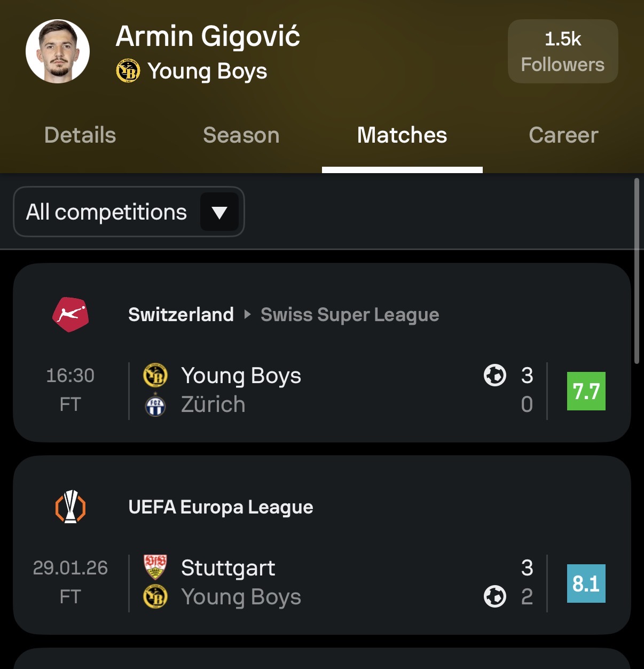Screen dimensions: 644x669
Task: Click Zürich club crest in match row
Action: pos(155,405)
